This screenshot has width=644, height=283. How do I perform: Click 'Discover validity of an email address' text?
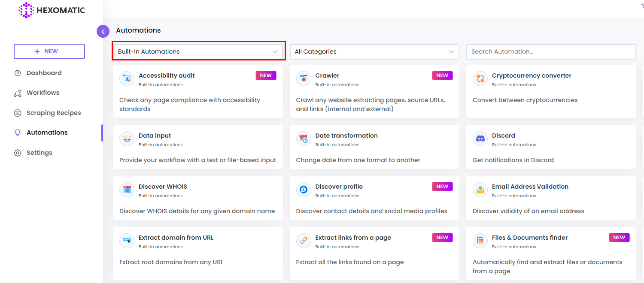[x=529, y=211]
